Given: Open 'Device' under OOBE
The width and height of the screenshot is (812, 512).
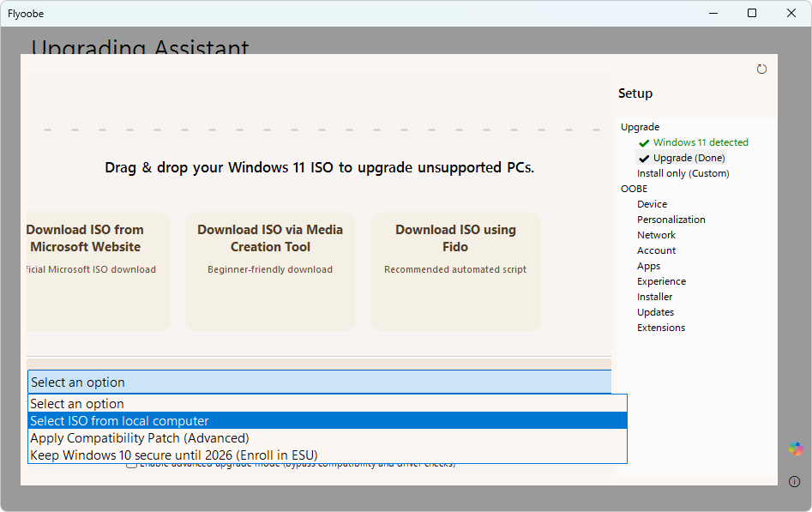Looking at the screenshot, I should coord(652,204).
